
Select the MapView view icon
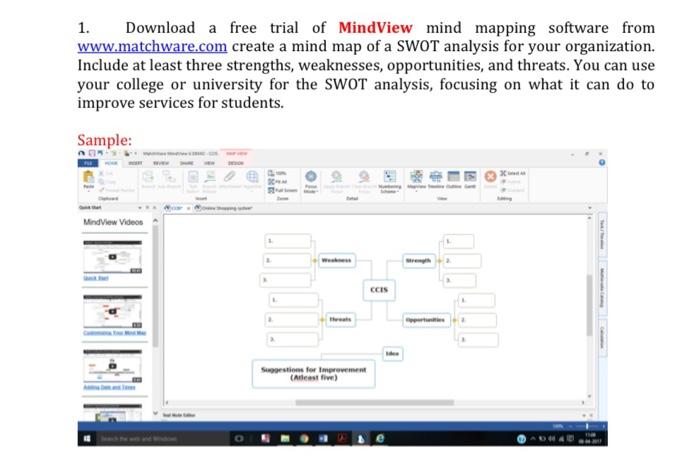click(416, 179)
